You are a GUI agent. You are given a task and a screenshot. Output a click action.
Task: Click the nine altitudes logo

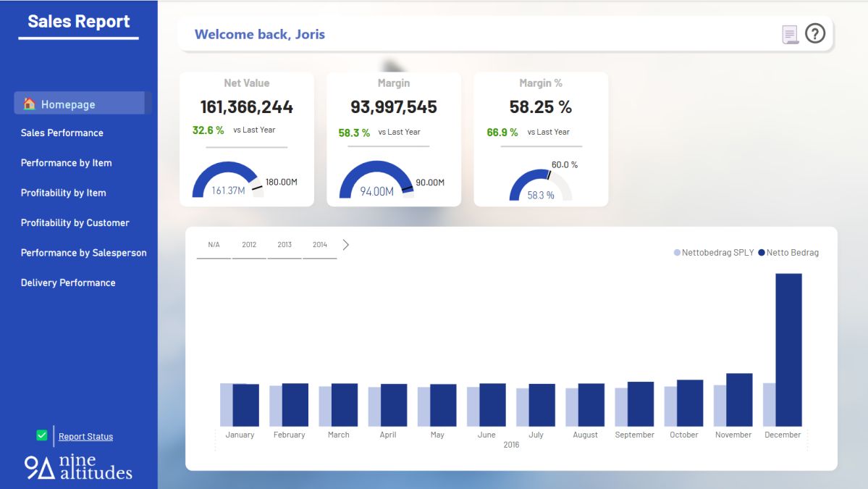(x=78, y=467)
